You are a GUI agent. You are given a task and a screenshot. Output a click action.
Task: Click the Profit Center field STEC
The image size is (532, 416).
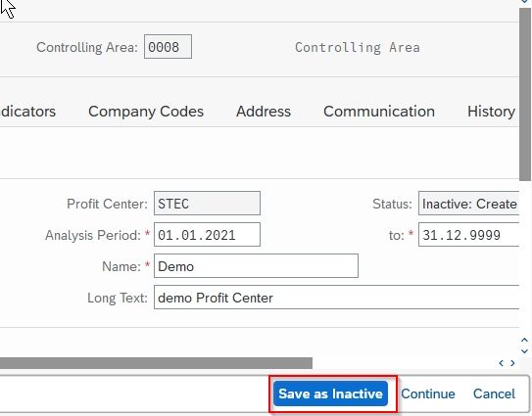tap(207, 203)
